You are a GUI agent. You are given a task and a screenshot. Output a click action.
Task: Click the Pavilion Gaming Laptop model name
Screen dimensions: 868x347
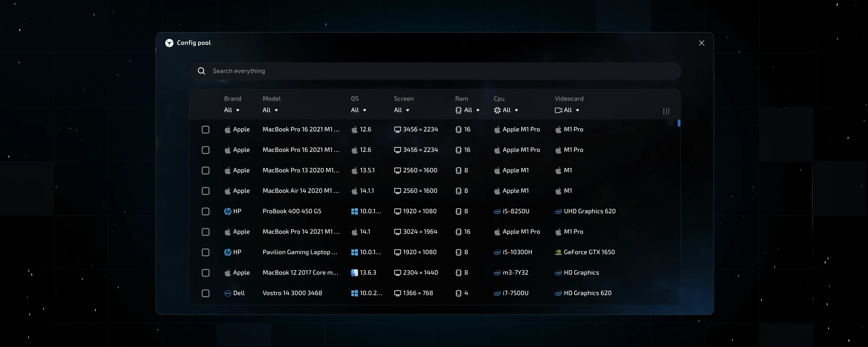[x=299, y=252]
